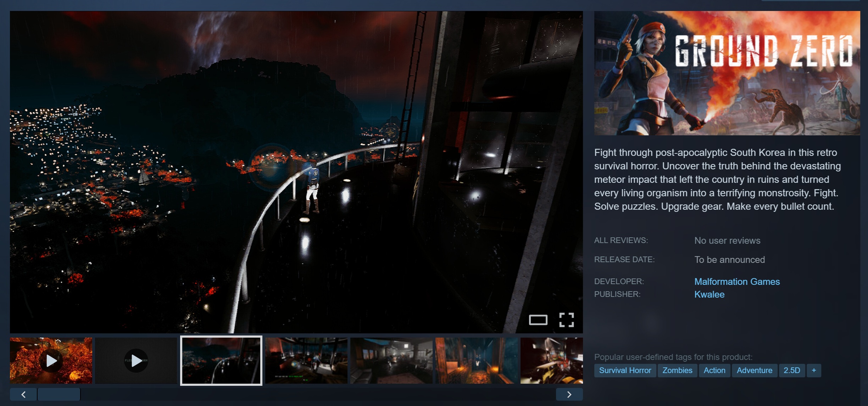Play the first trailer thumbnail
868x406 pixels.
[x=51, y=361]
